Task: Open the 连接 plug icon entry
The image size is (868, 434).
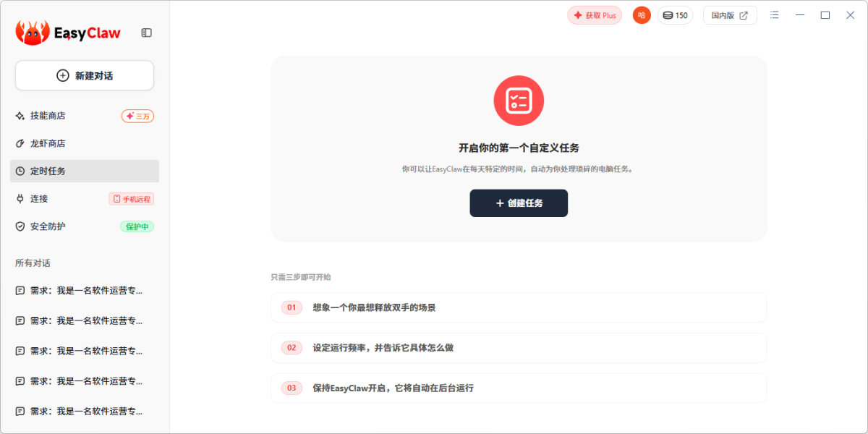Action: click(20, 199)
